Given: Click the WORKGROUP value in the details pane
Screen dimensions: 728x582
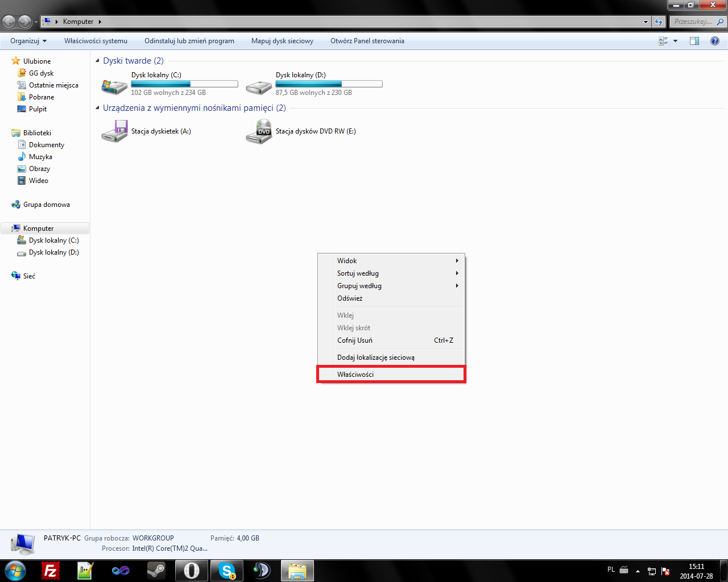Looking at the screenshot, I should coord(153,538).
